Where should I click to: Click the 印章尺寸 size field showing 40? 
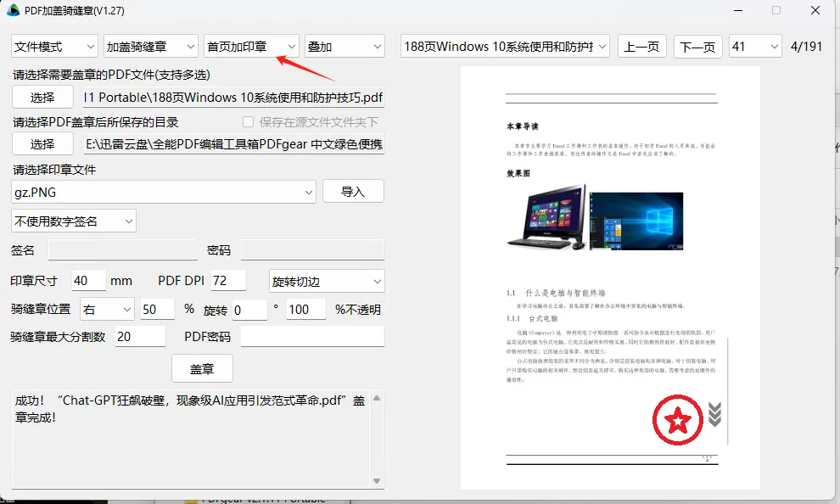tap(88, 280)
